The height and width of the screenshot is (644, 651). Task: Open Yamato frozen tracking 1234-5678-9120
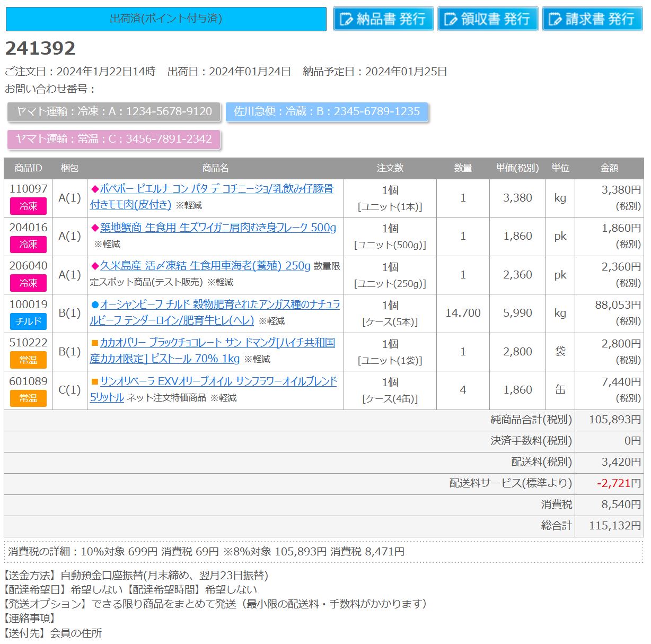pyautogui.click(x=113, y=111)
